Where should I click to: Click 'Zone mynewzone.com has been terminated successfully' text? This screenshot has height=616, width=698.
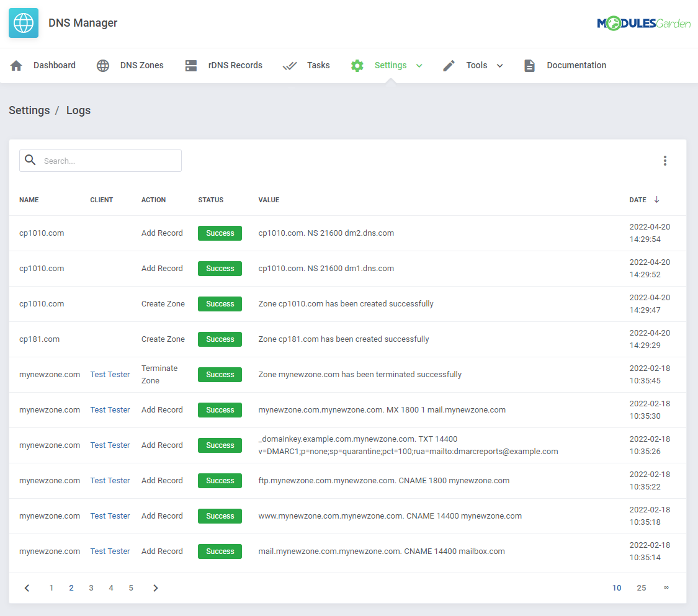[360, 374]
